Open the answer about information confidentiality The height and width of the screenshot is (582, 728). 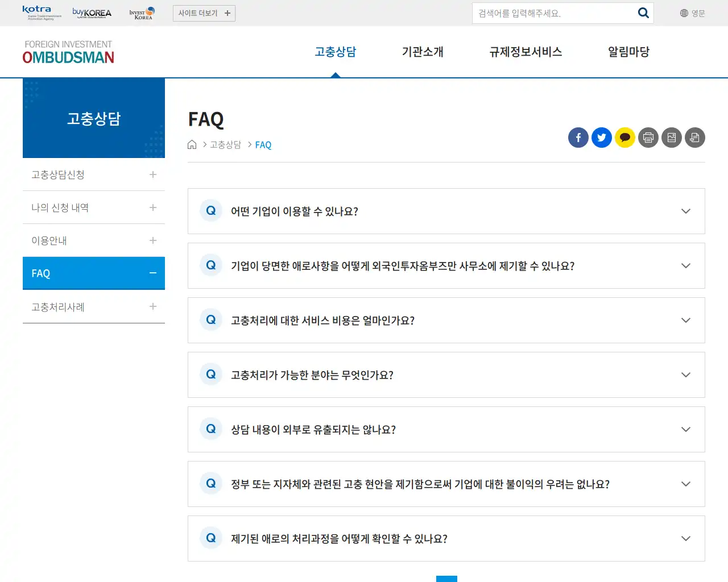point(685,430)
